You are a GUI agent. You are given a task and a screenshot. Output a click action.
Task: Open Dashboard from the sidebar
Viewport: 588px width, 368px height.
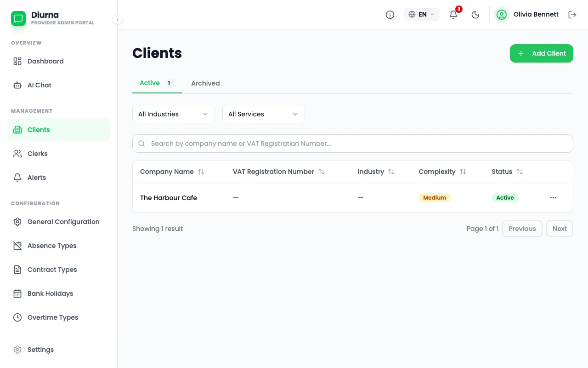(59, 61)
